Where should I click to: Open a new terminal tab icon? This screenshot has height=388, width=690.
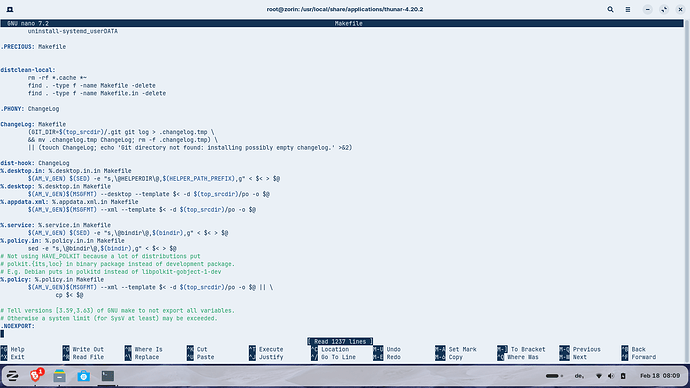coord(10,9)
